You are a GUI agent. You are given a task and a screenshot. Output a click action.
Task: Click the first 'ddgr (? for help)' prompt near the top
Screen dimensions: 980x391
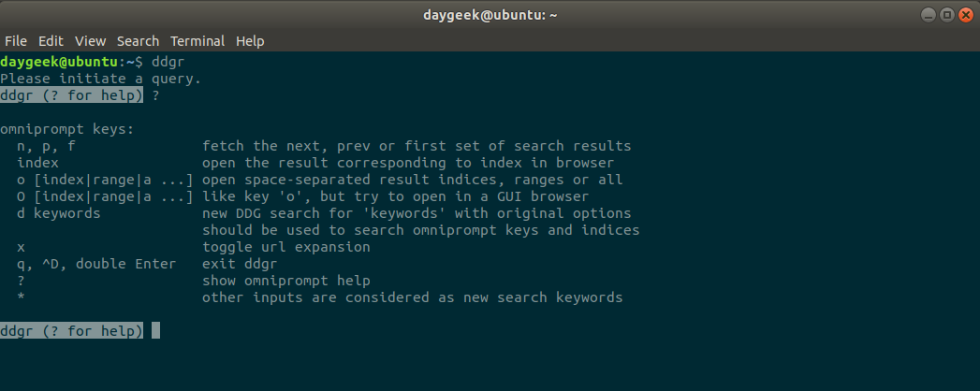(72, 95)
